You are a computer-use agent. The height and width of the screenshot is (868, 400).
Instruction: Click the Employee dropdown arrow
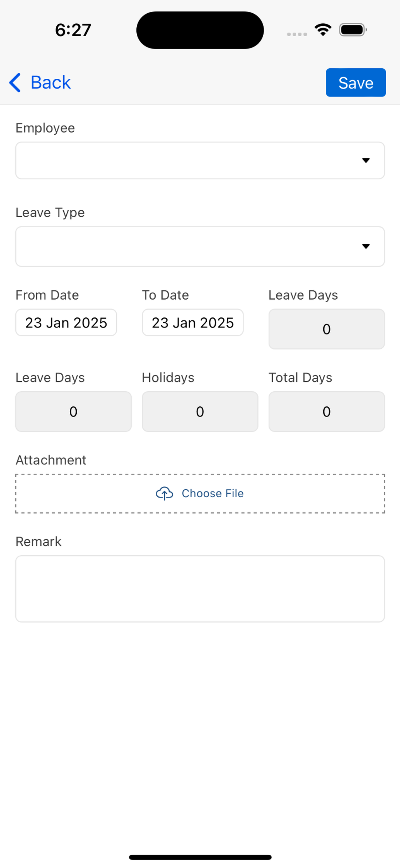click(365, 160)
